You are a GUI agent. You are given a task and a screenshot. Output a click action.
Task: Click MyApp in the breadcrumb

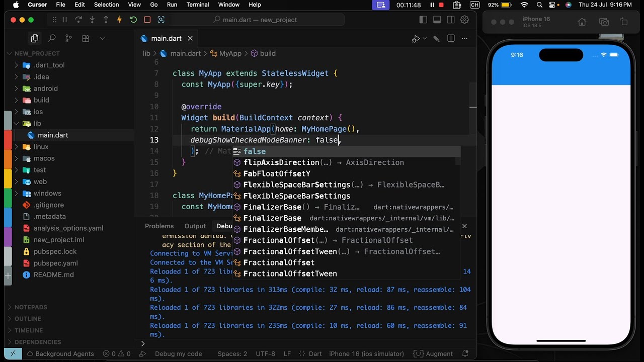230,53
